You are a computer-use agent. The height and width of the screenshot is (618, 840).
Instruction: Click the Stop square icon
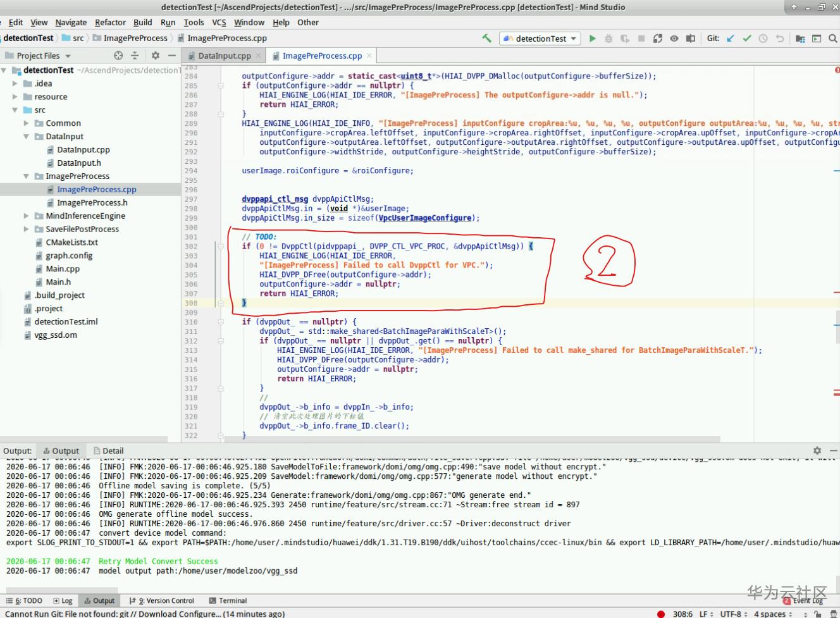point(641,38)
